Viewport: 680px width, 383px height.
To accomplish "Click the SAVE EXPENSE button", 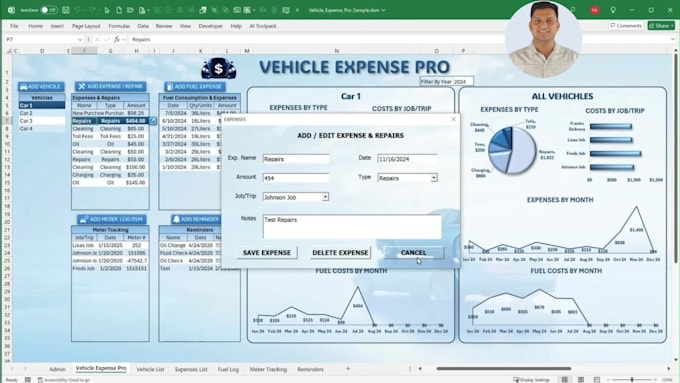I will (267, 252).
